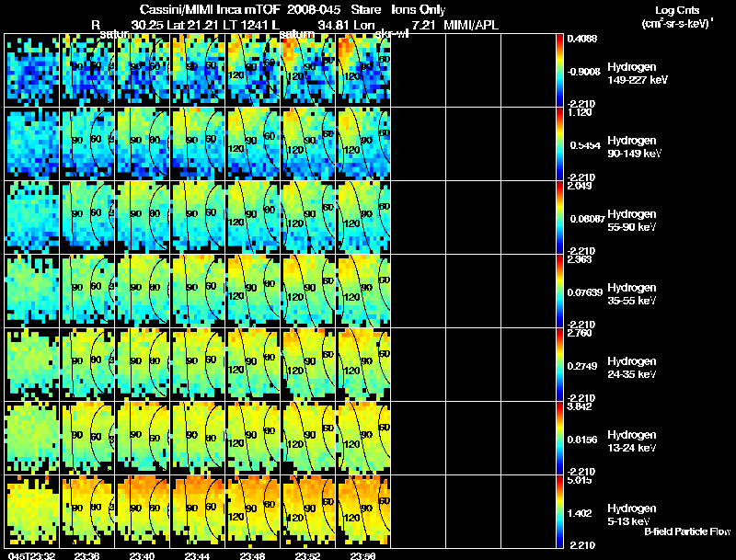Click the 90-149 keV color bar
The width and height of the screenshot is (736, 560).
coord(559,144)
